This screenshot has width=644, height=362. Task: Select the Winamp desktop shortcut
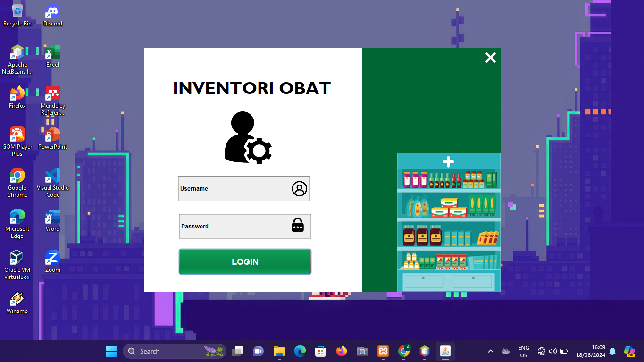click(17, 302)
